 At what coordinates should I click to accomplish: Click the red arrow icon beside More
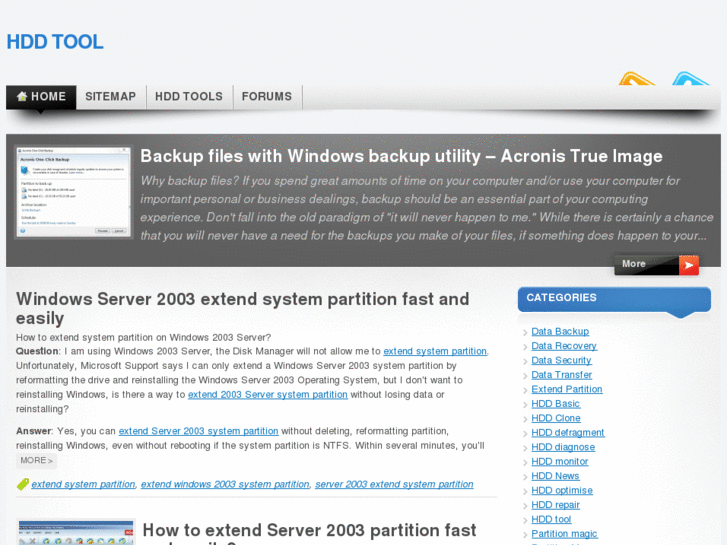pyautogui.click(x=689, y=265)
